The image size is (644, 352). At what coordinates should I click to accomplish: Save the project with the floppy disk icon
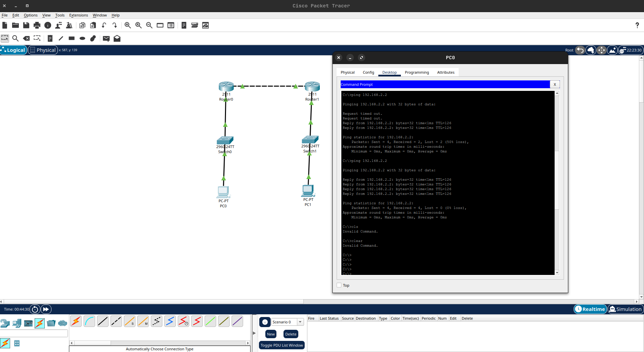tap(26, 25)
